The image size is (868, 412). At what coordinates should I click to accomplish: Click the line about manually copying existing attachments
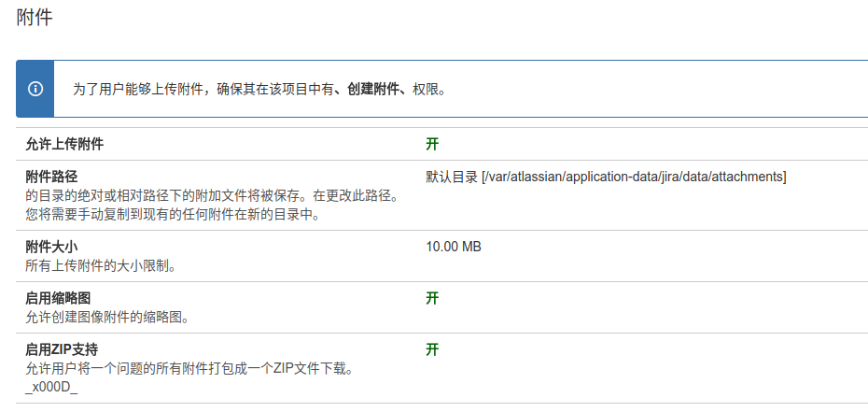click(x=173, y=215)
